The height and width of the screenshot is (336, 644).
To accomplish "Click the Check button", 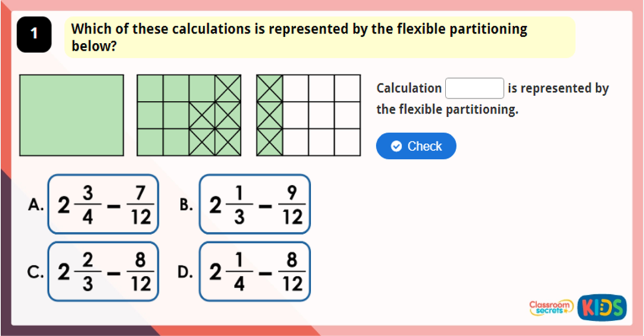I will [416, 146].
